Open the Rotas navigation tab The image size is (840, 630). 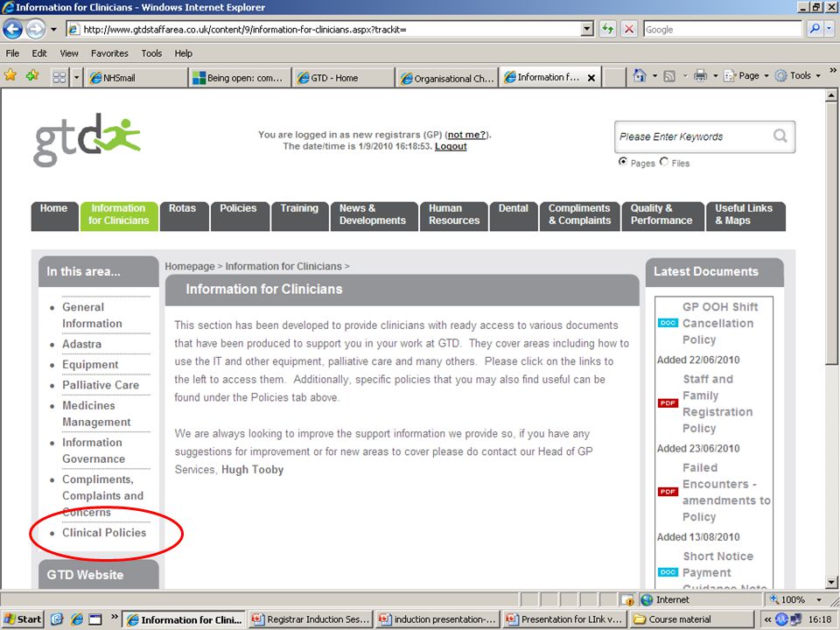(183, 216)
